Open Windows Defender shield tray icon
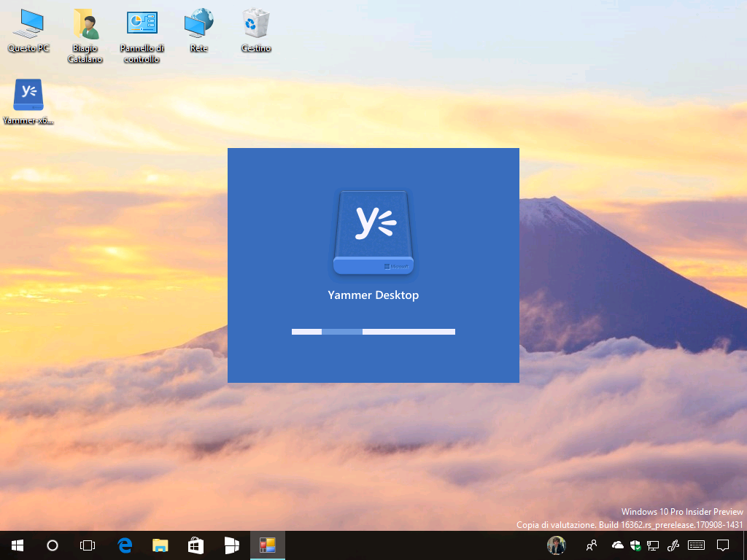 (x=635, y=545)
